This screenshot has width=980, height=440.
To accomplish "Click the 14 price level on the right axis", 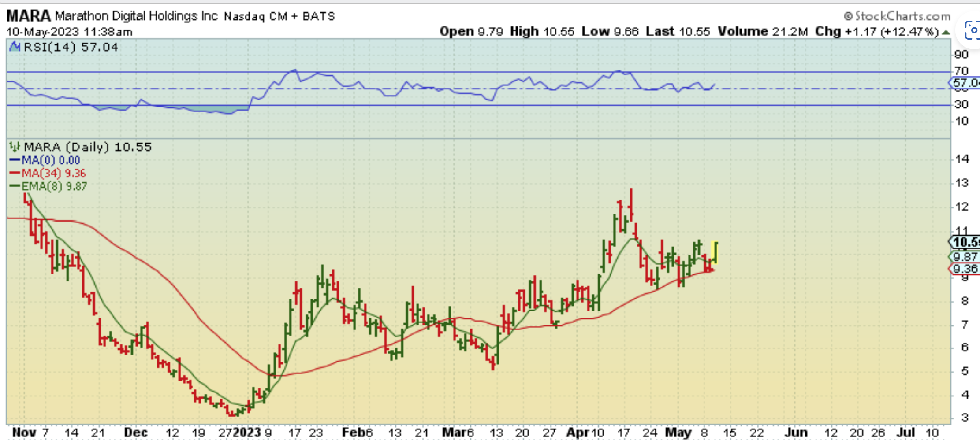I will point(962,159).
